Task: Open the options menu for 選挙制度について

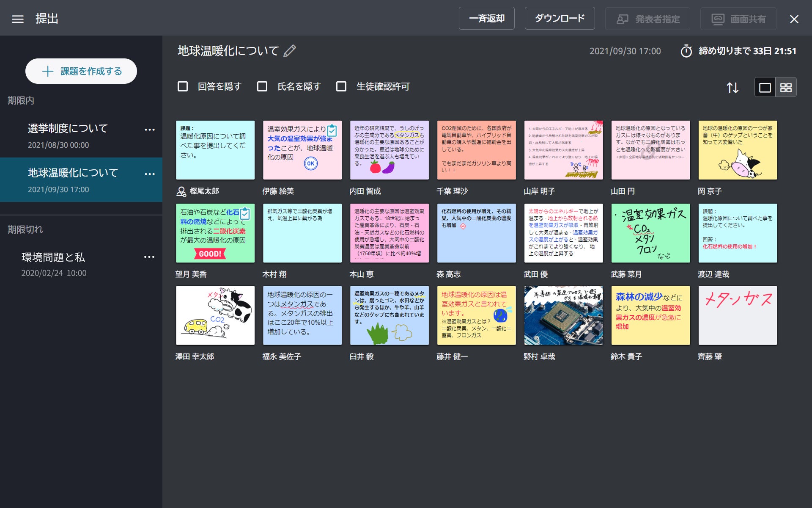Action: 149,129
